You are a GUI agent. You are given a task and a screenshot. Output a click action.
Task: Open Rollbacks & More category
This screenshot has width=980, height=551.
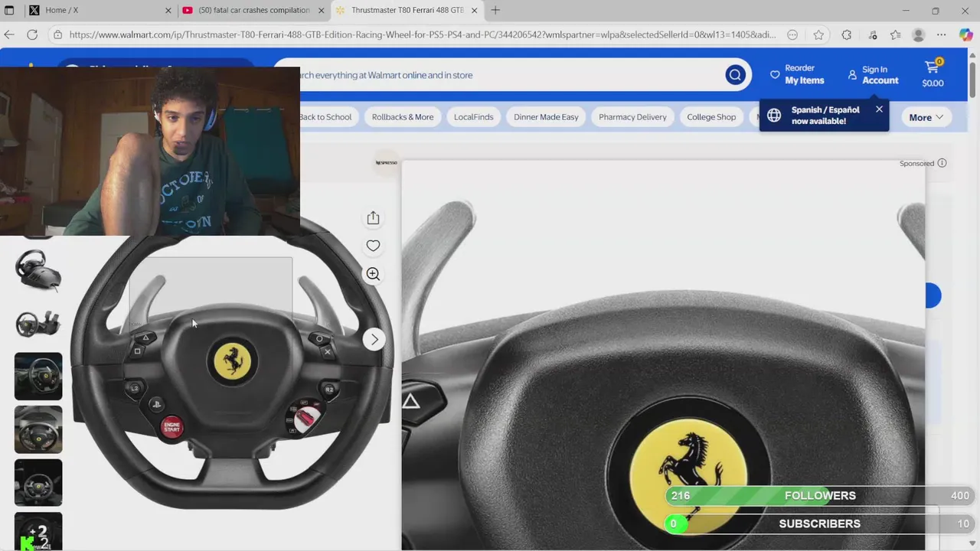tap(403, 117)
